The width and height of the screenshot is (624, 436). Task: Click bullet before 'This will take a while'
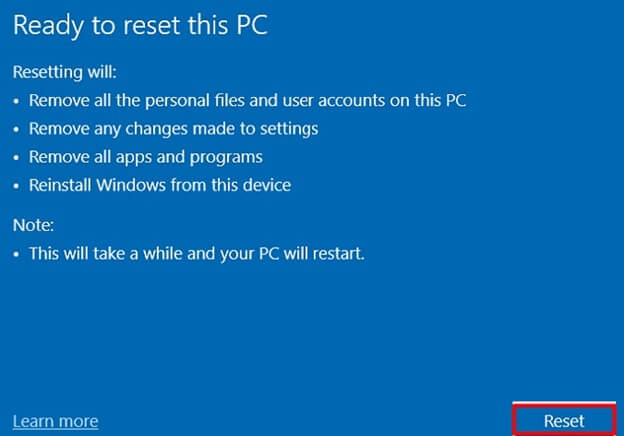(x=16, y=254)
